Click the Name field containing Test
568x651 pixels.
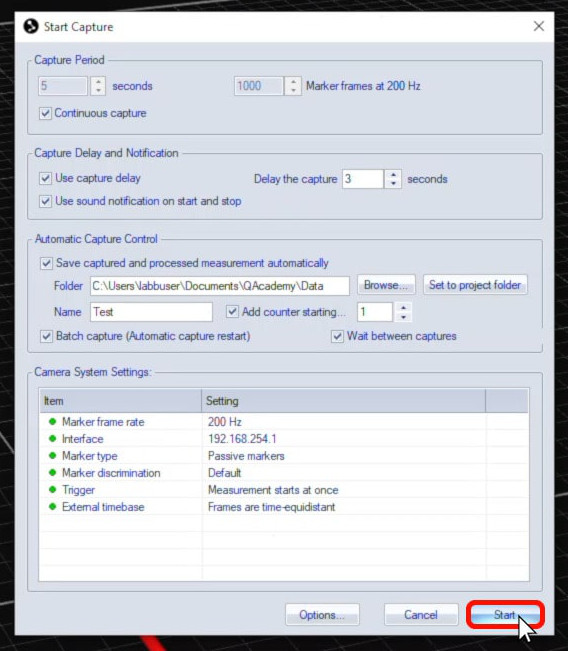tap(151, 312)
